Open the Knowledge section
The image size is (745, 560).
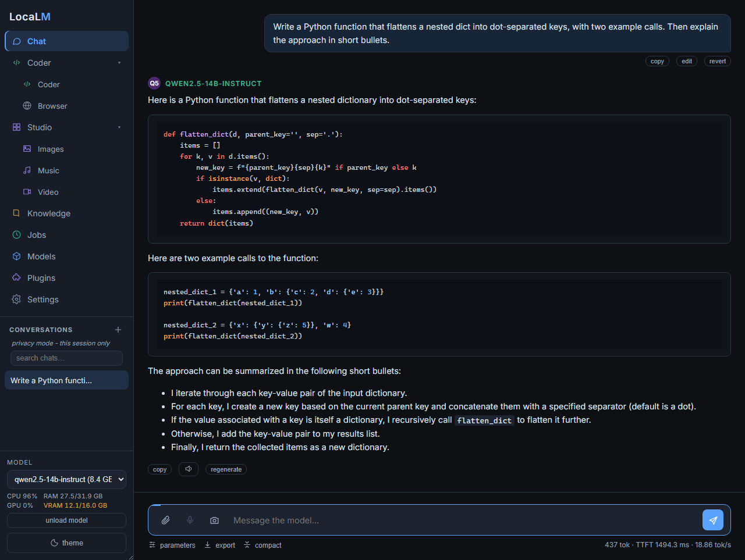[66, 213]
